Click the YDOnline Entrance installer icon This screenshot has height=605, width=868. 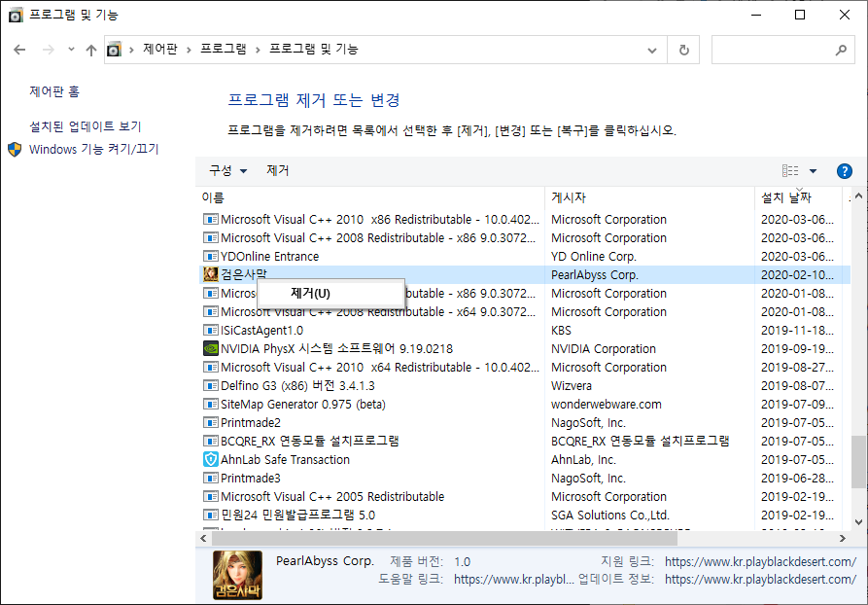[210, 257]
